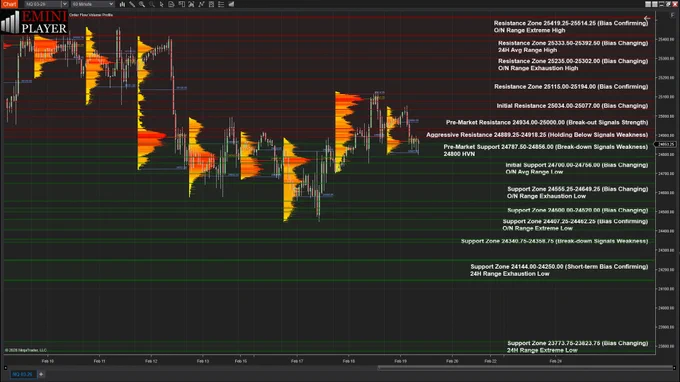Click the small arrow at the bottom-left corner

click(6, 368)
